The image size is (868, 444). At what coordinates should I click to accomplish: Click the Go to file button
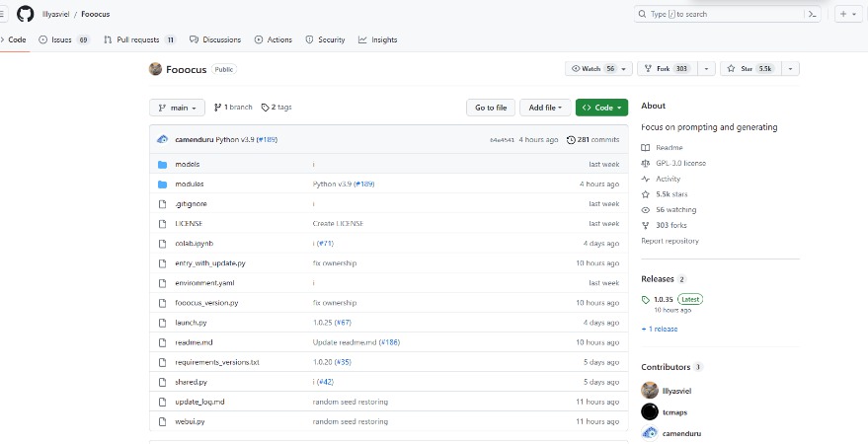(x=491, y=108)
